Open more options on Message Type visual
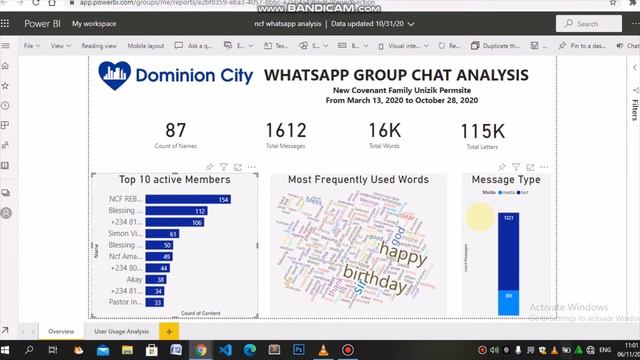The image size is (640, 360). [x=544, y=167]
